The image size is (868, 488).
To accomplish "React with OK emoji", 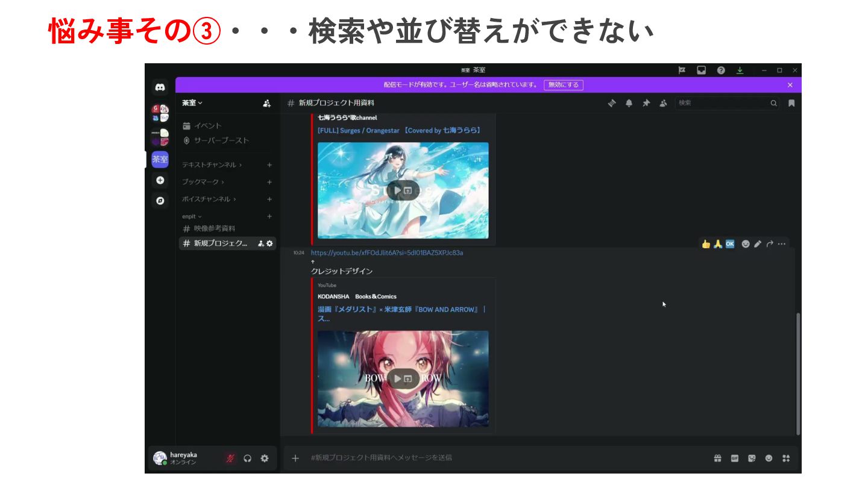I will [730, 244].
